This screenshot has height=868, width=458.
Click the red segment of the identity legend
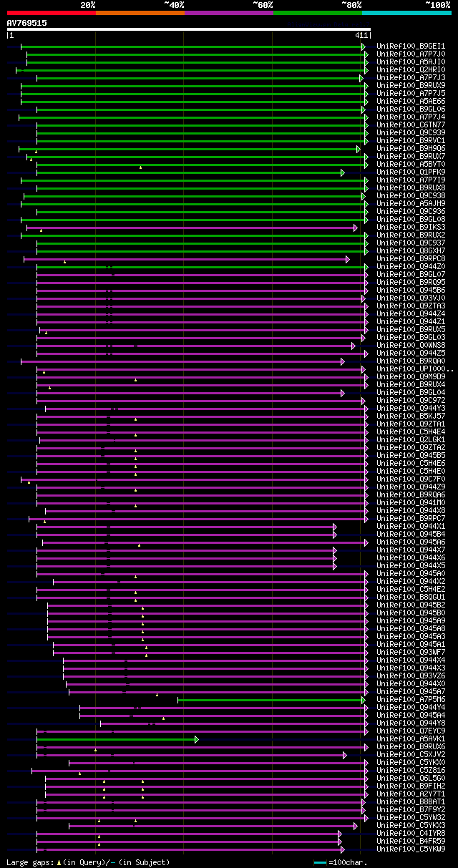coord(51,13)
